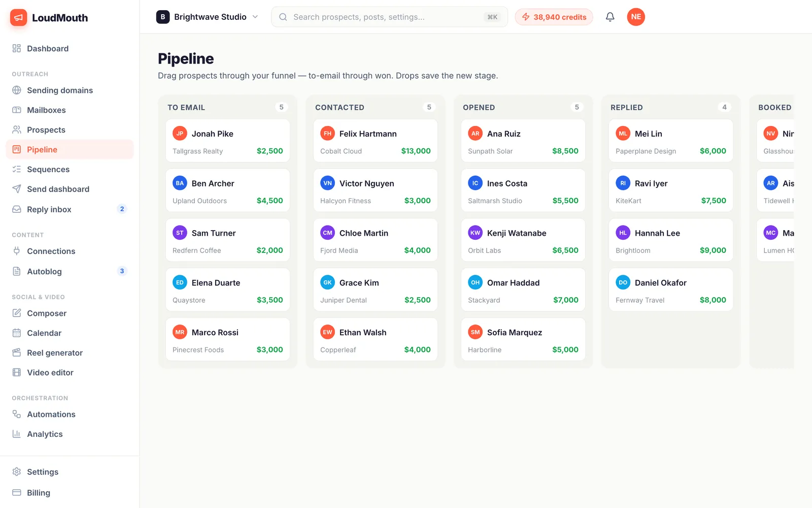Click the Reply inbox count badge 2
The image size is (812, 508).
(x=122, y=209)
